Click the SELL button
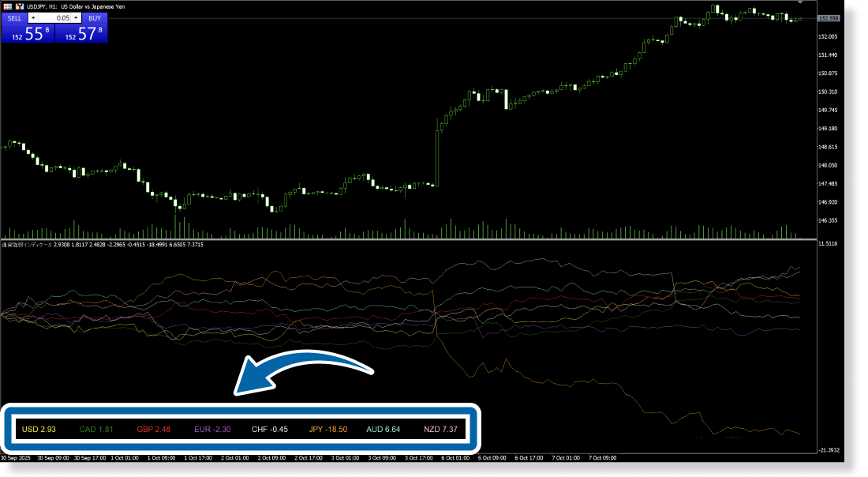This screenshot has width=868, height=477. pyautogui.click(x=14, y=17)
